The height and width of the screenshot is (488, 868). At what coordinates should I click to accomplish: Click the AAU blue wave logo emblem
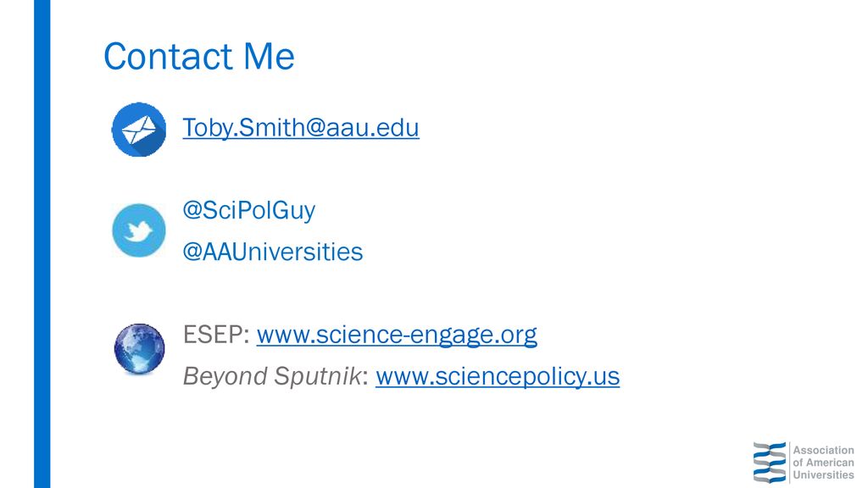pyautogui.click(x=770, y=463)
